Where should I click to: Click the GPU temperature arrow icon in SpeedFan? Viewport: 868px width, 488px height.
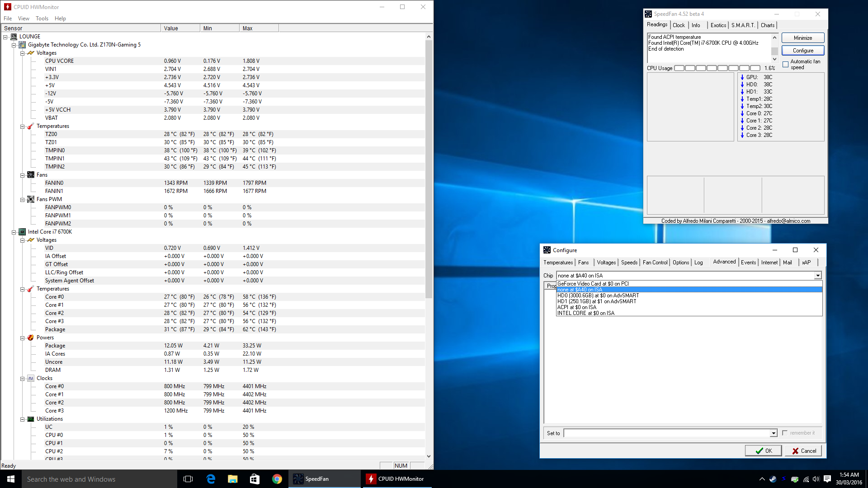pos(742,77)
